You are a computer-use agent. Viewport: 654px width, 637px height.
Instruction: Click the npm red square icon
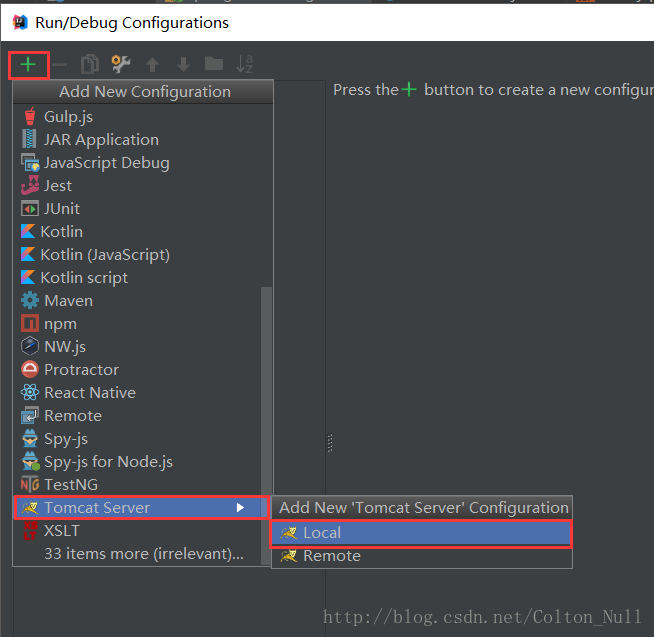pyautogui.click(x=30, y=323)
